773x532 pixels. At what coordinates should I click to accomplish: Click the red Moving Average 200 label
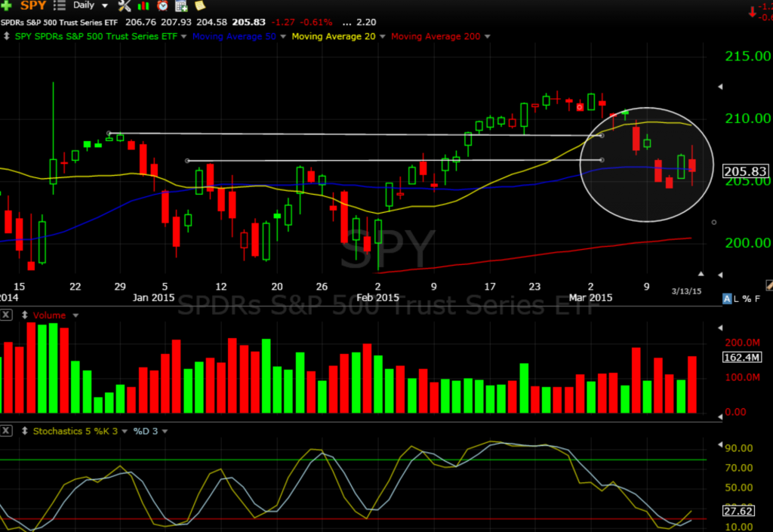(x=436, y=36)
